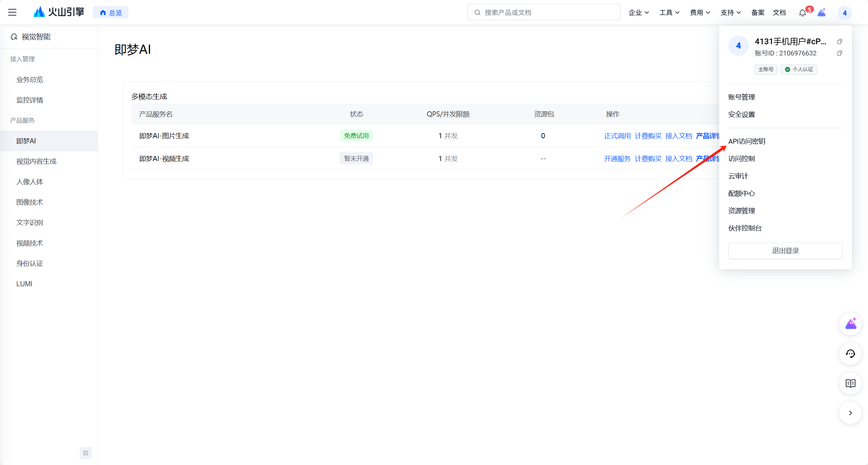868x465 pixels.
Task: Open the floating AI assistant button
Action: [851, 324]
